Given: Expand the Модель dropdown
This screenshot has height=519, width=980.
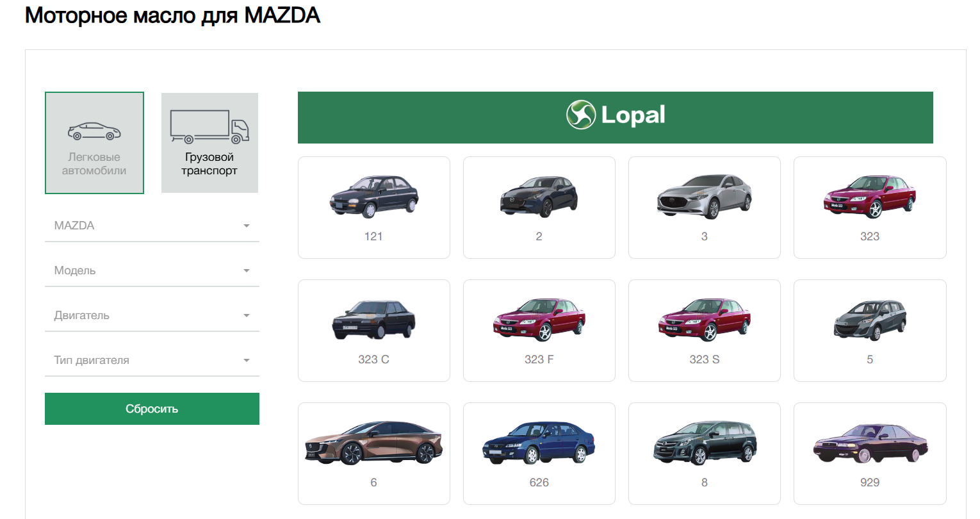Looking at the screenshot, I should click(152, 270).
